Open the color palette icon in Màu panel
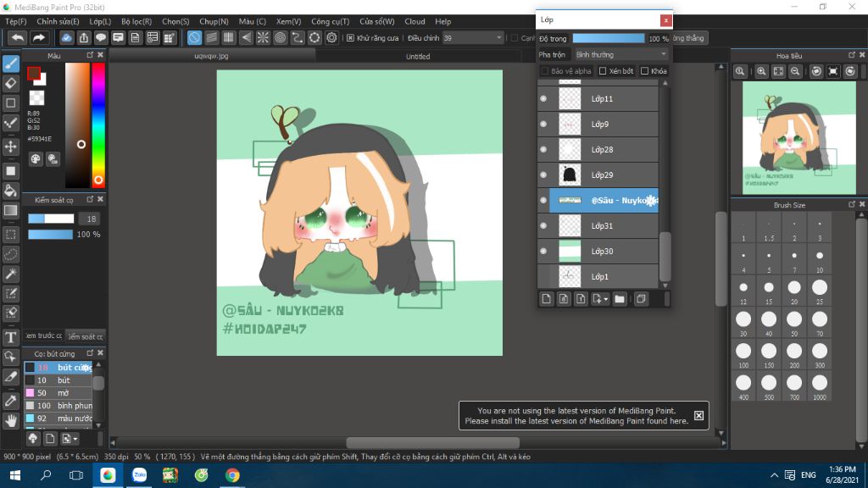The height and width of the screenshot is (488, 868). pos(36,159)
